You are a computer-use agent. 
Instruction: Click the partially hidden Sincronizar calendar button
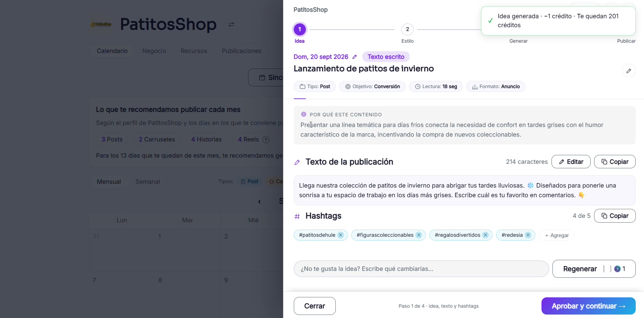(x=266, y=77)
